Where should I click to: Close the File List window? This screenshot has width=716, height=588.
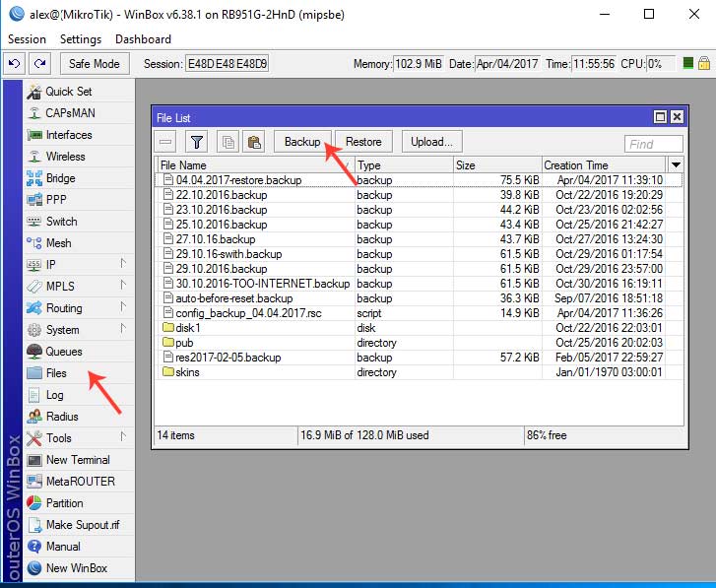[x=677, y=117]
